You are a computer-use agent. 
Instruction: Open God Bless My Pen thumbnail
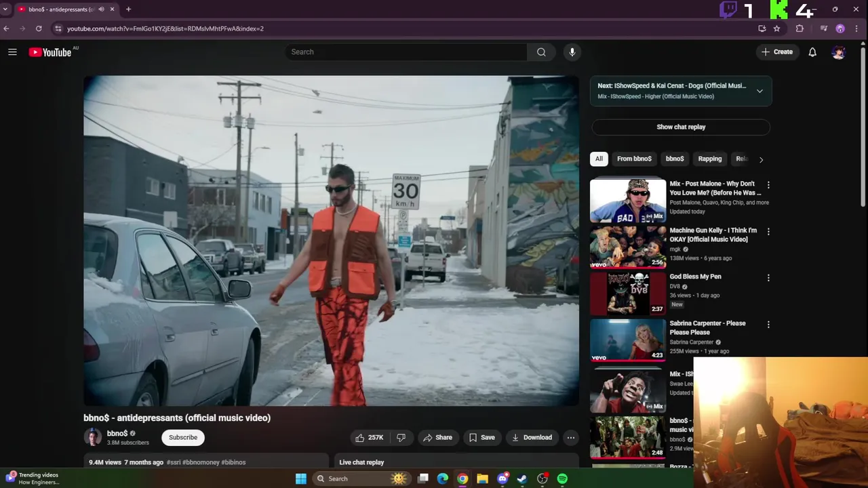628,293
